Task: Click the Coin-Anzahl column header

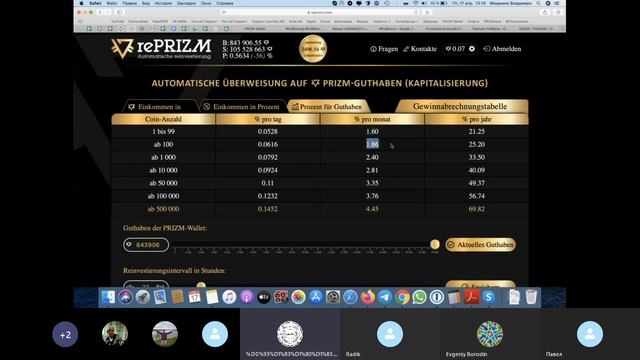Action: click(163, 119)
